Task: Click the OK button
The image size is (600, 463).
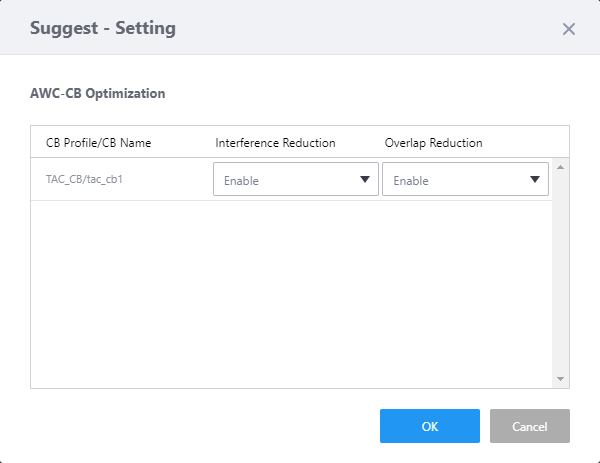Action: (429, 426)
